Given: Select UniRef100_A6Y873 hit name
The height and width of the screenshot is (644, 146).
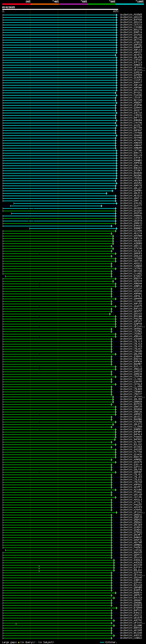Looking at the screenshot, I should (131, 55).
